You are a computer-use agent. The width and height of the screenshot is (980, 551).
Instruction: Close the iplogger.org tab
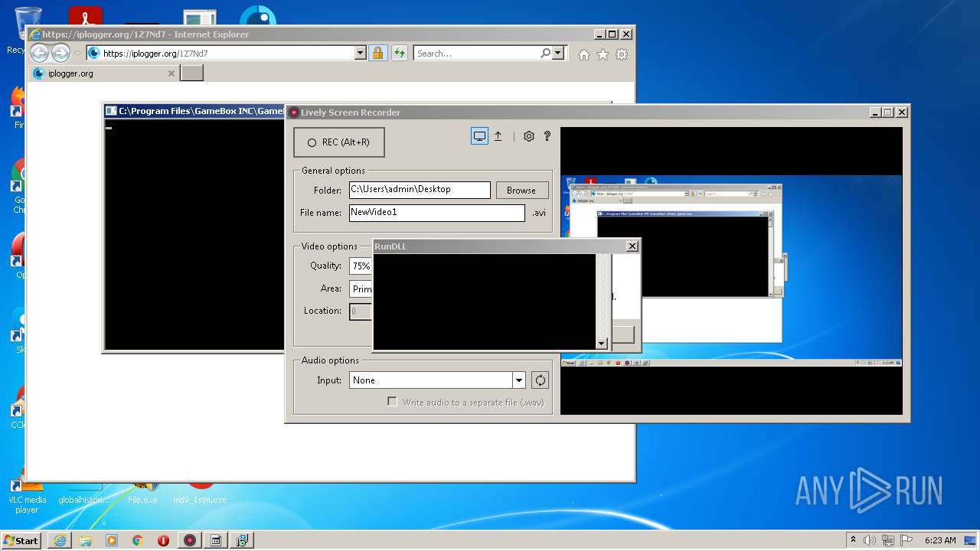171,73
